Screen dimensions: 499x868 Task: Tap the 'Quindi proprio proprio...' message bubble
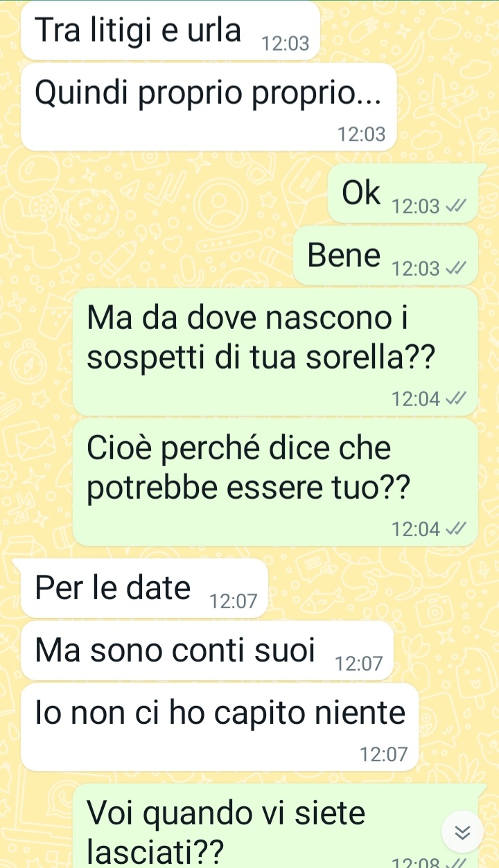pyautogui.click(x=209, y=107)
